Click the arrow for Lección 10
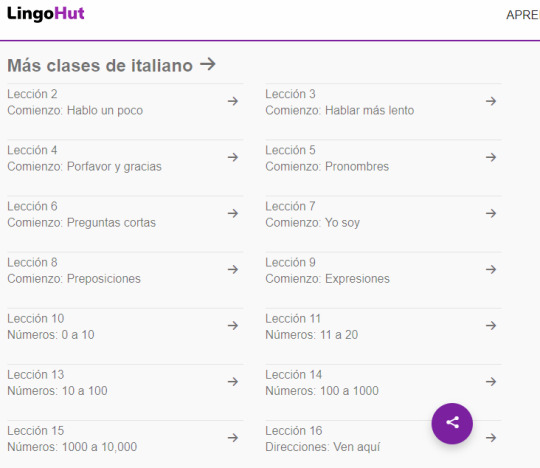 [x=233, y=325]
